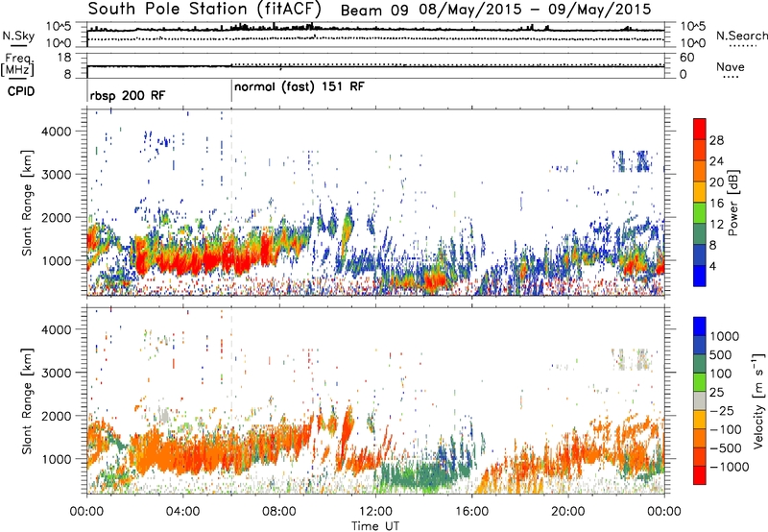Click the Nave legend label

pos(730,66)
